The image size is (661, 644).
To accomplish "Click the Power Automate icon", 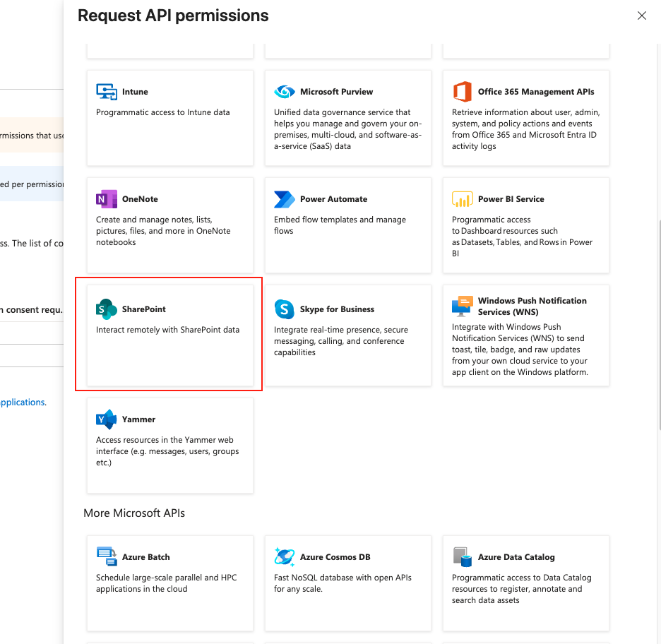I will point(284,198).
